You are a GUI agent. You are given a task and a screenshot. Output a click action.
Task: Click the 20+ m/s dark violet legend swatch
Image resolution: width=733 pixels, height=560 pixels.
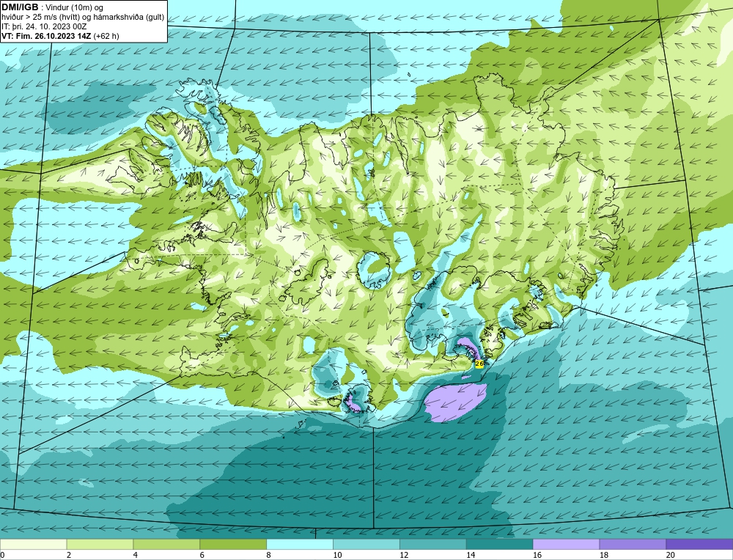700,544
